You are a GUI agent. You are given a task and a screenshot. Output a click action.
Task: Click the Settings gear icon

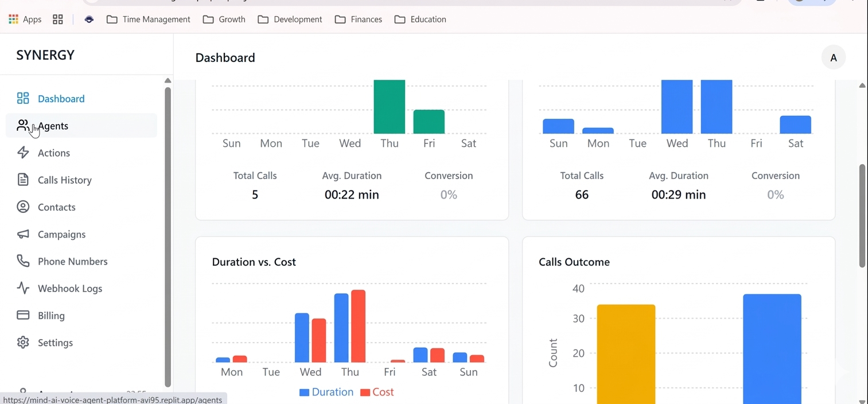pos(23,343)
